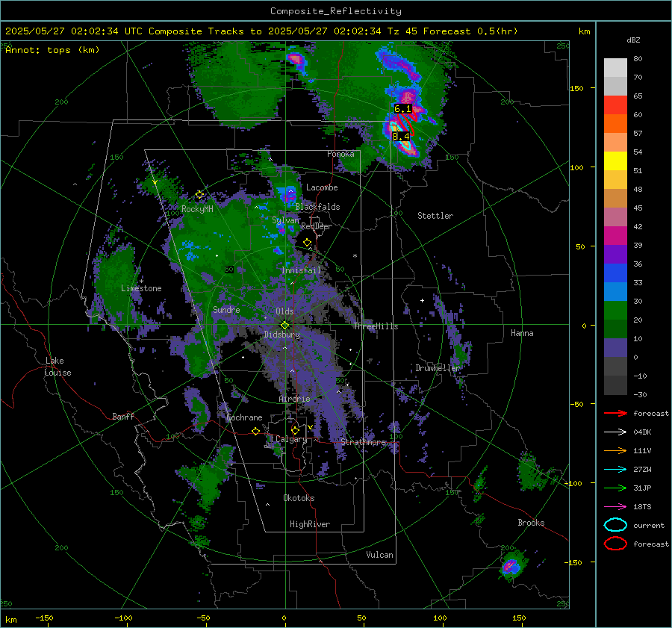Pick the magenta 39-42 dBZ color swatch
This screenshot has width=672, height=628.
click(x=615, y=236)
